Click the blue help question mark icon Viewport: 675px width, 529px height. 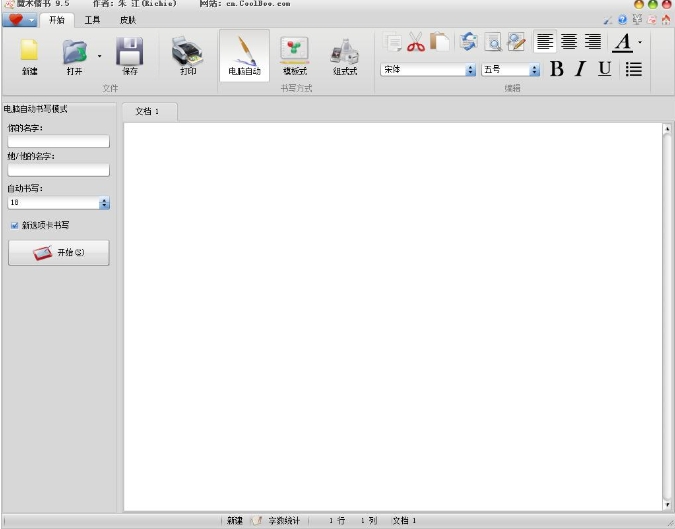pyautogui.click(x=622, y=19)
